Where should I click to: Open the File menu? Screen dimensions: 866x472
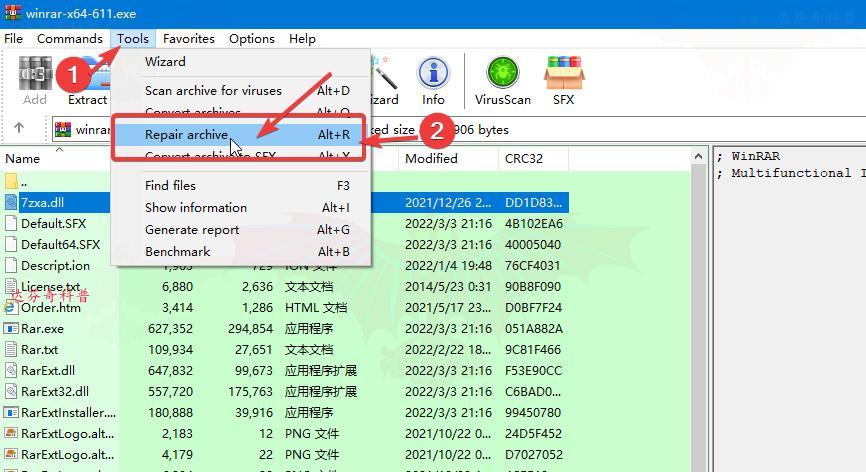[13, 39]
